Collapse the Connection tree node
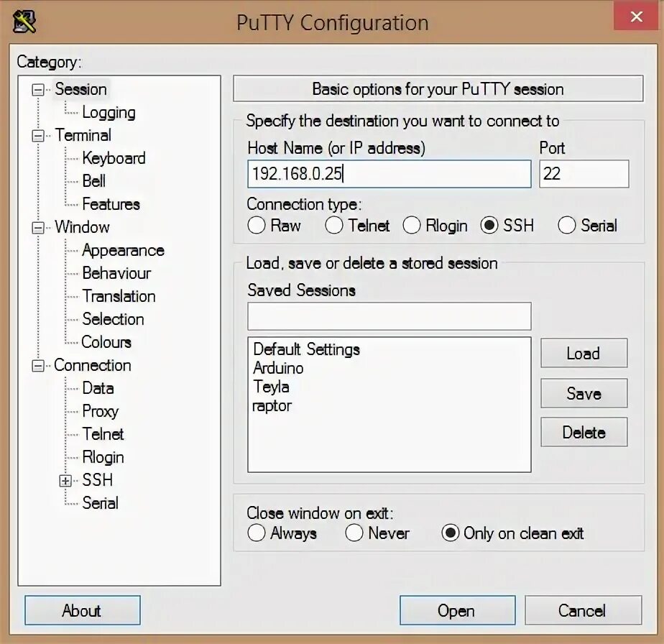Screen dimensions: 664x644 38,366
